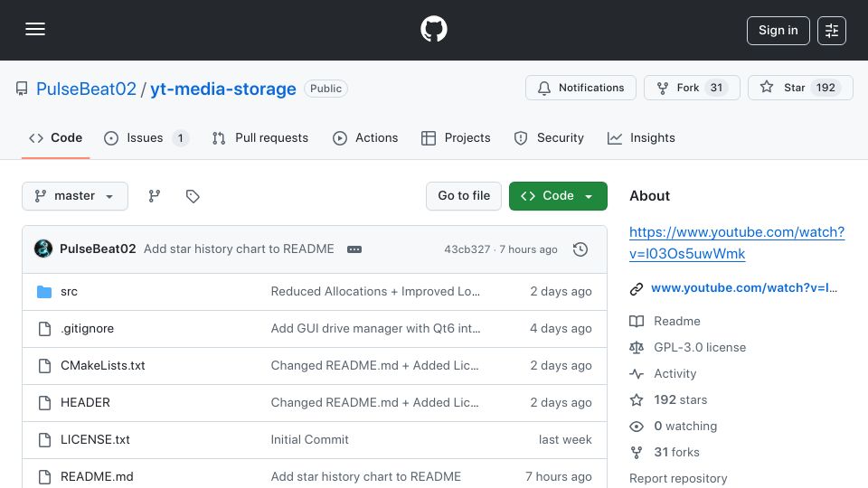Screen dimensions: 868x488
Task: View tags icon
Action: click(193, 196)
